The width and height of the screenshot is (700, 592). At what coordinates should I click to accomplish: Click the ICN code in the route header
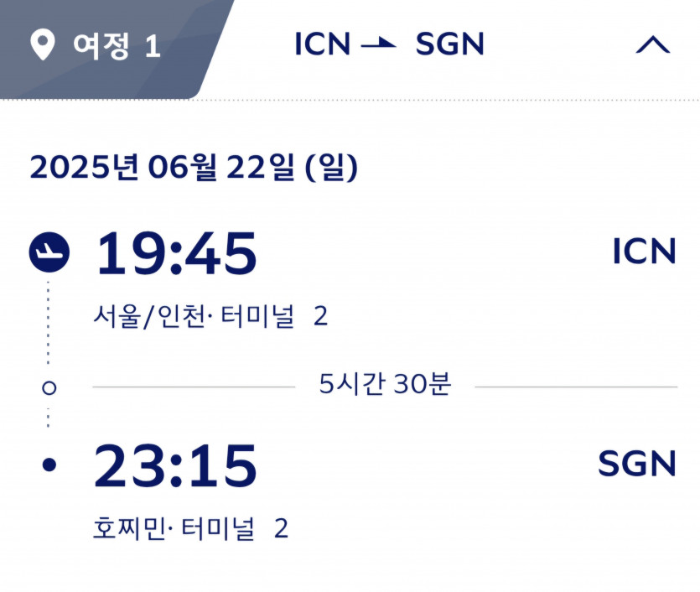pos(322,44)
